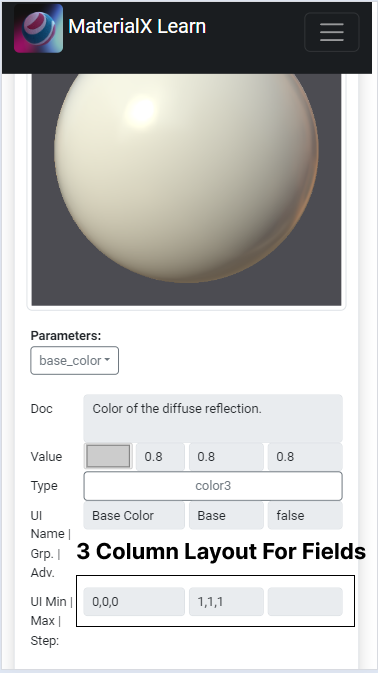Click the empty UI Step field

tap(305, 602)
